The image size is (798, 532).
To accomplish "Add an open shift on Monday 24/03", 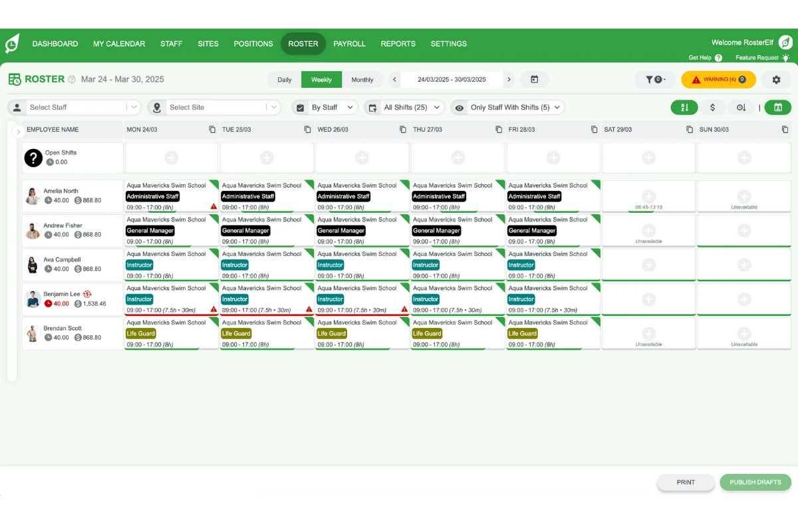I will 172,158.
